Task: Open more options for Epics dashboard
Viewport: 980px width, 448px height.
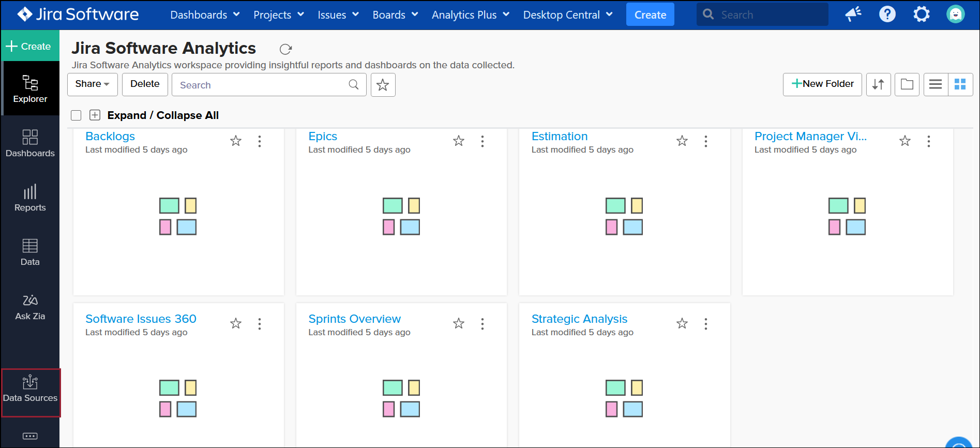Action: (x=482, y=141)
